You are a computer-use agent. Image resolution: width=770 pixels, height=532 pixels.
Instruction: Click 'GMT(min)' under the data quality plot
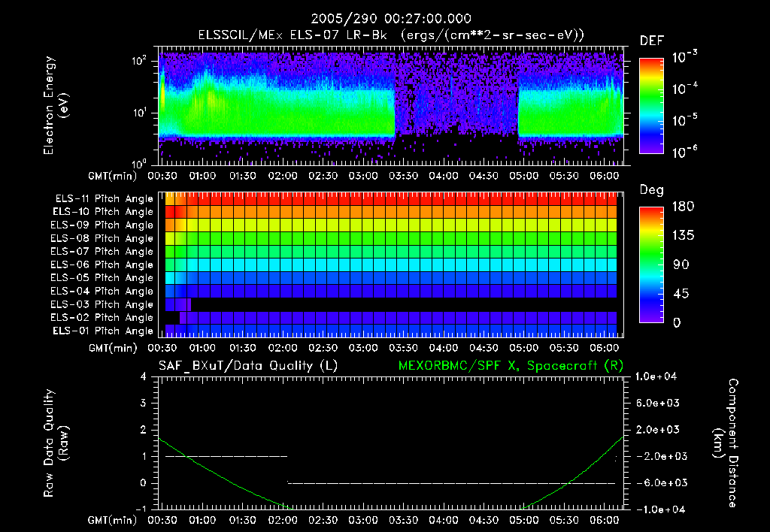point(112,520)
